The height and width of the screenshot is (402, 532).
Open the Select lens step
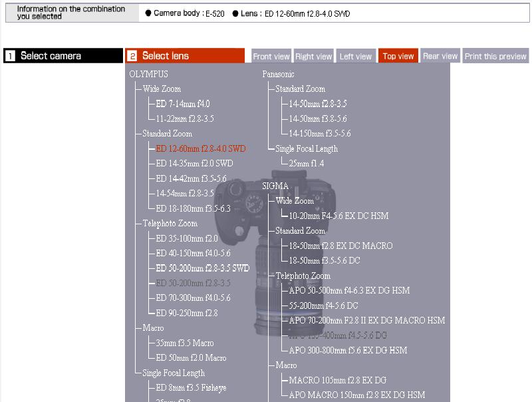(x=185, y=56)
